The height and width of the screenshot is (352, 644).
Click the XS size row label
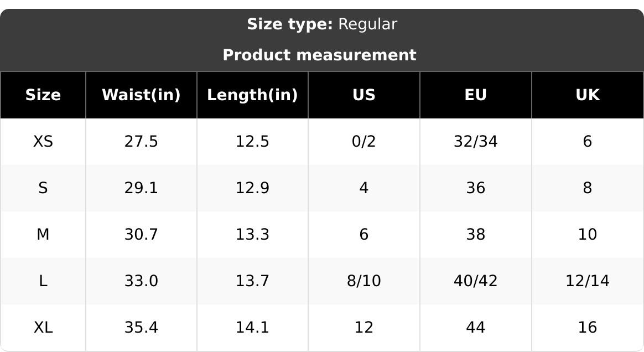pos(43,142)
